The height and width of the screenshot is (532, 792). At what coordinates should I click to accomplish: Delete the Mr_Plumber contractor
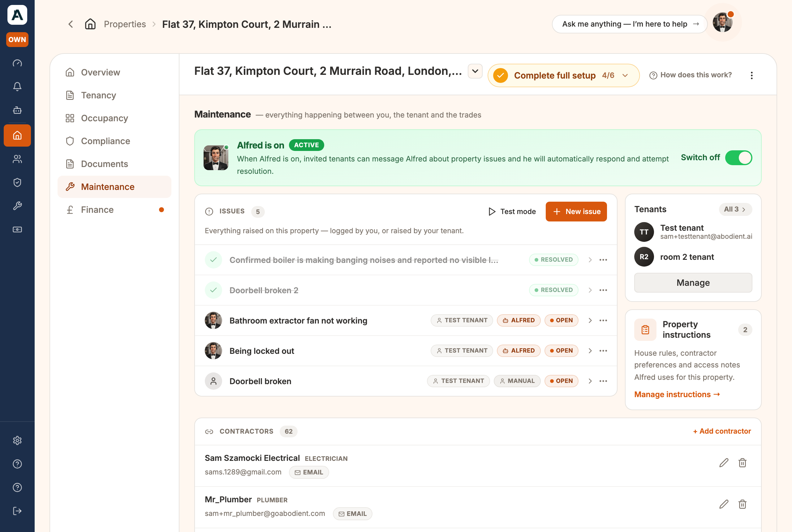point(742,504)
